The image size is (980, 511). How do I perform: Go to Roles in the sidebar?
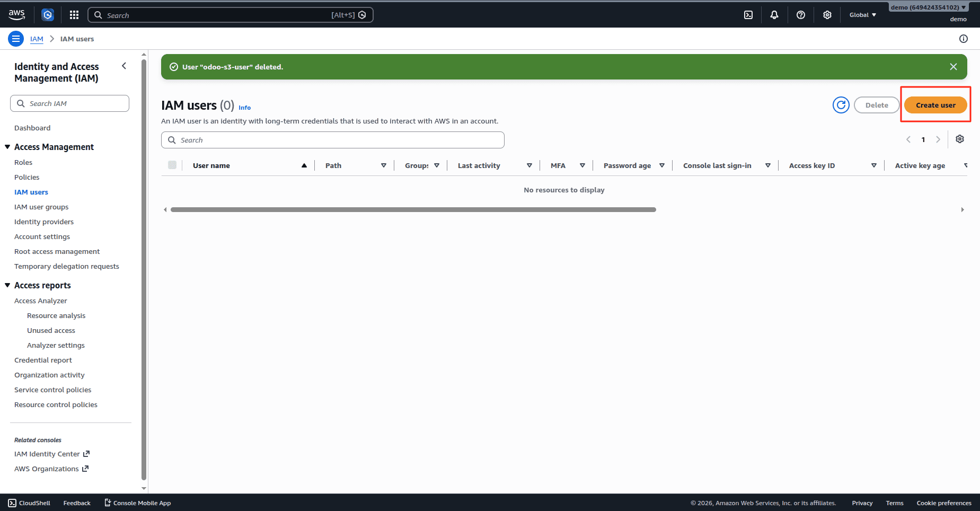[x=23, y=162]
